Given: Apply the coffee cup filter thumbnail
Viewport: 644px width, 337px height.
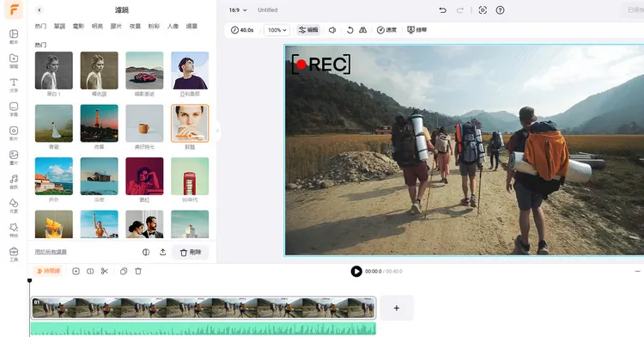Looking at the screenshot, I should (144, 123).
